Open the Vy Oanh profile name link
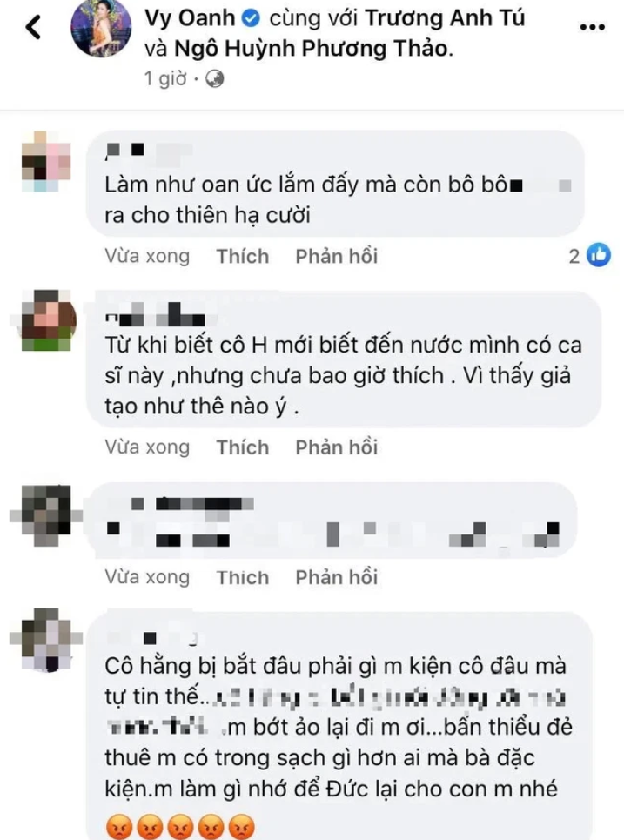This screenshot has height=840, width=624. pos(190,18)
